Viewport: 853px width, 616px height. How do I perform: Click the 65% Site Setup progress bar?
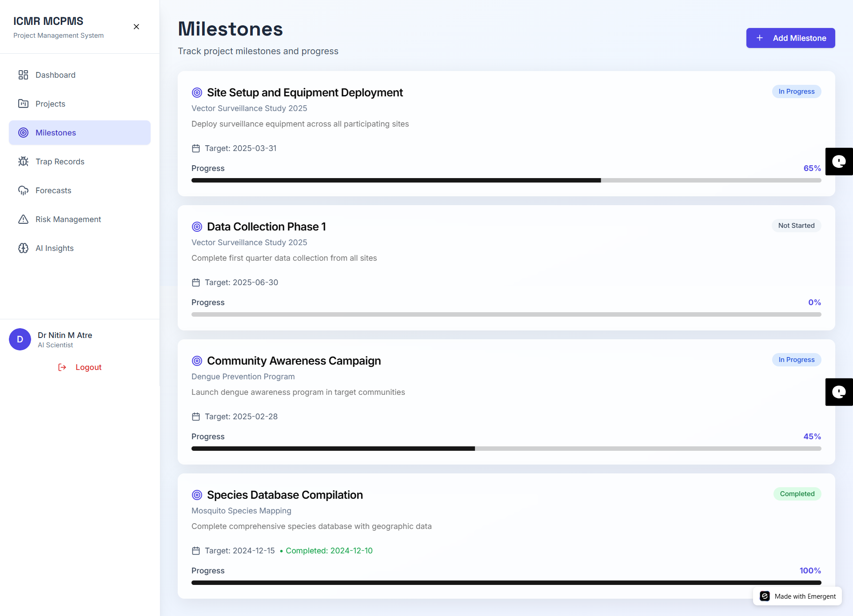click(x=506, y=180)
